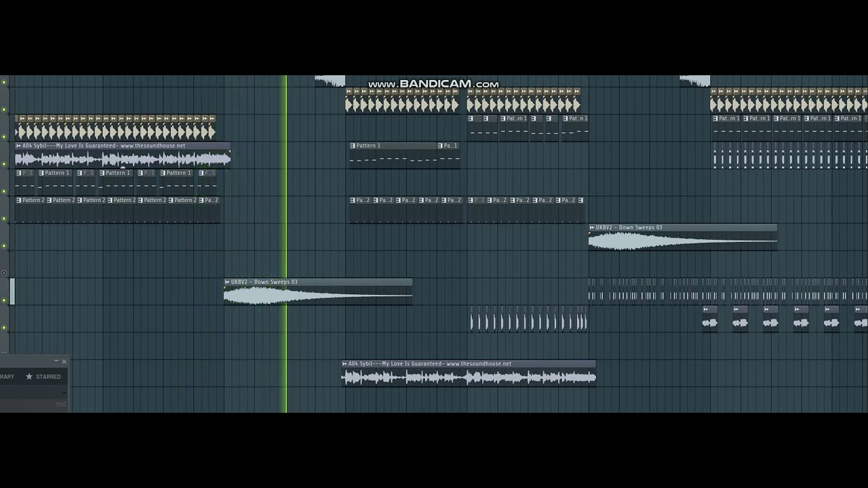Open clip menu icon of lower A04 Sybil clip
The width and height of the screenshot is (868, 488).
(345, 364)
